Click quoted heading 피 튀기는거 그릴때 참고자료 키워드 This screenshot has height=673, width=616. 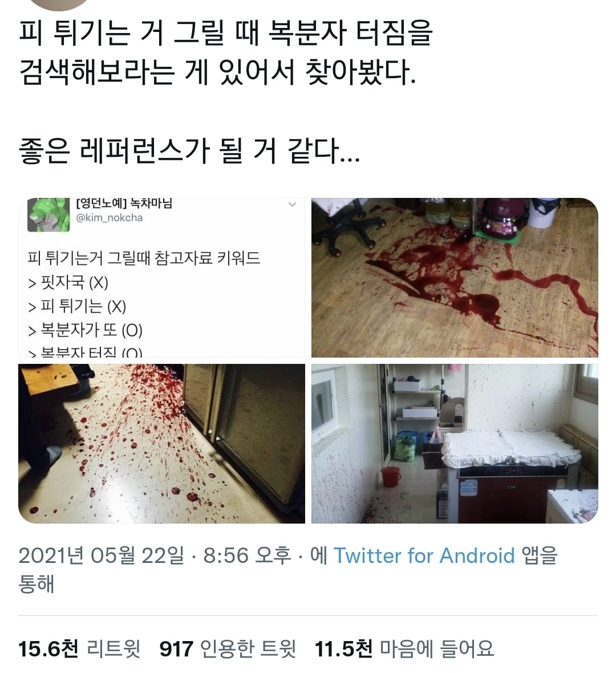point(144,258)
